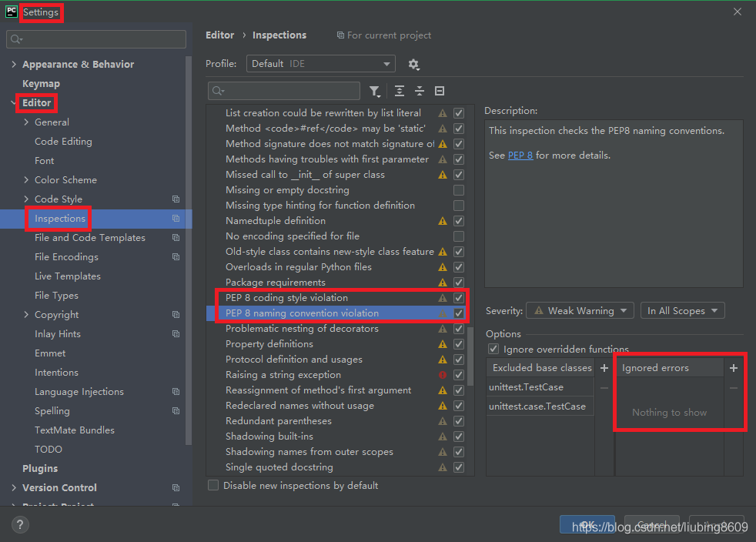756x542 pixels.
Task: Click warning icon beside Package requirements
Action: (443, 283)
